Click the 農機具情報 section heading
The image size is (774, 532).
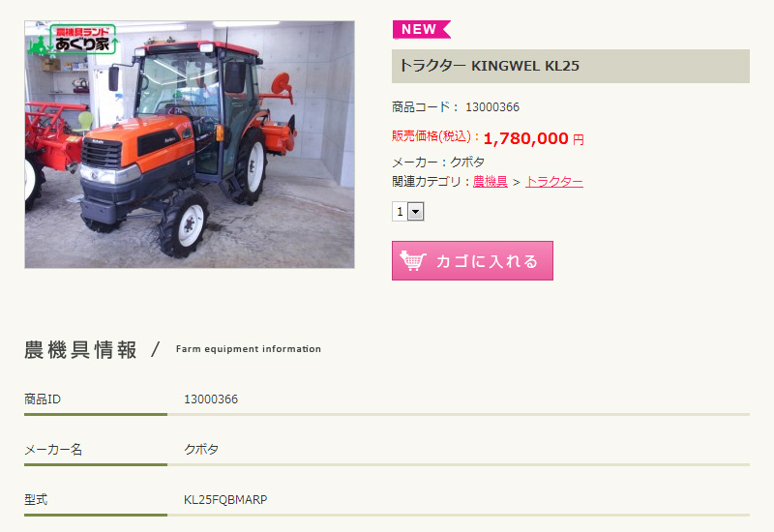point(80,350)
